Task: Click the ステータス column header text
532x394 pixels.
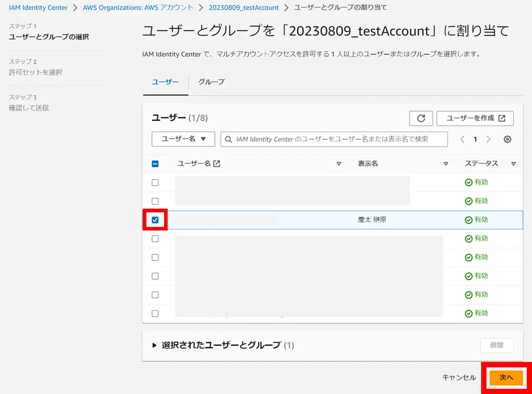Action: [482, 164]
